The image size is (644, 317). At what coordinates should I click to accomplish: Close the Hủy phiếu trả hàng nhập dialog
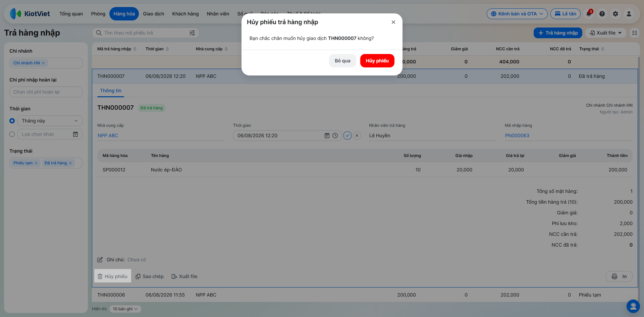pyautogui.click(x=393, y=22)
